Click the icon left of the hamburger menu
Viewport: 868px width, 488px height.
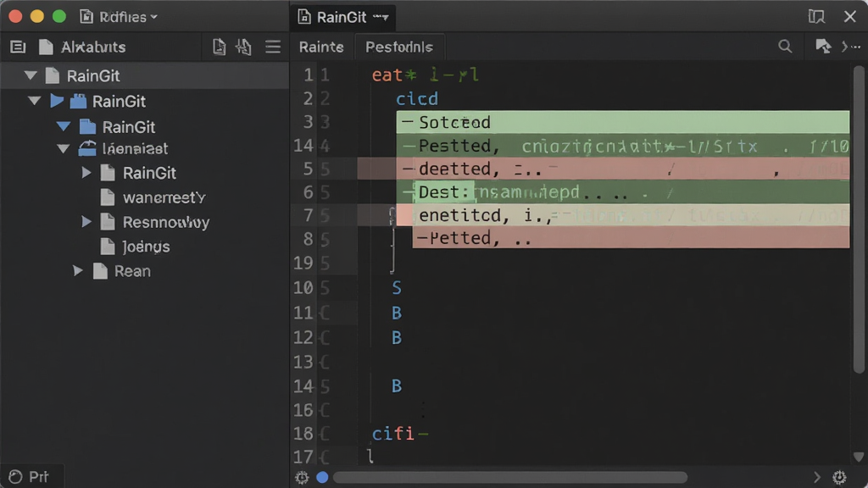click(243, 47)
